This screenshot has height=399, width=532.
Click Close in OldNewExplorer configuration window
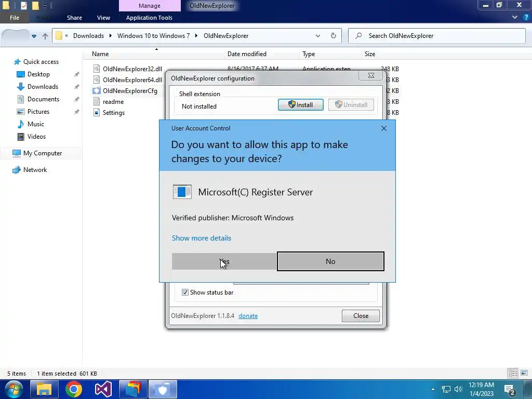tap(361, 316)
